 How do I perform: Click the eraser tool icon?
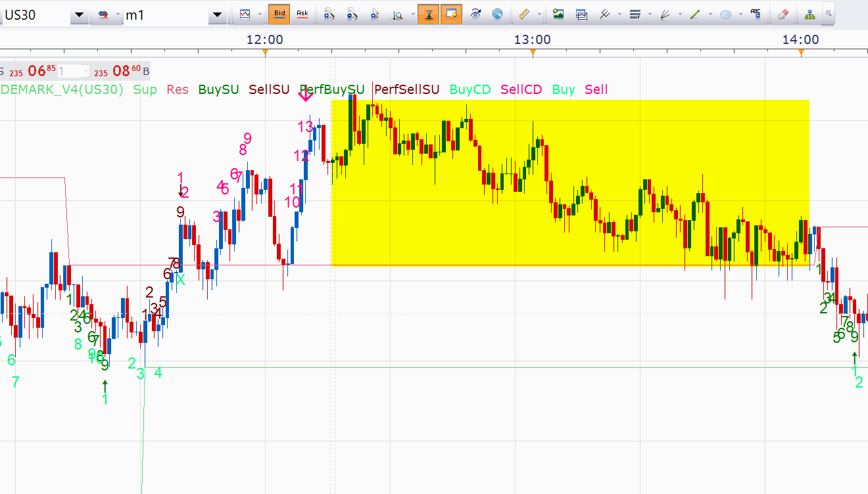tap(783, 14)
